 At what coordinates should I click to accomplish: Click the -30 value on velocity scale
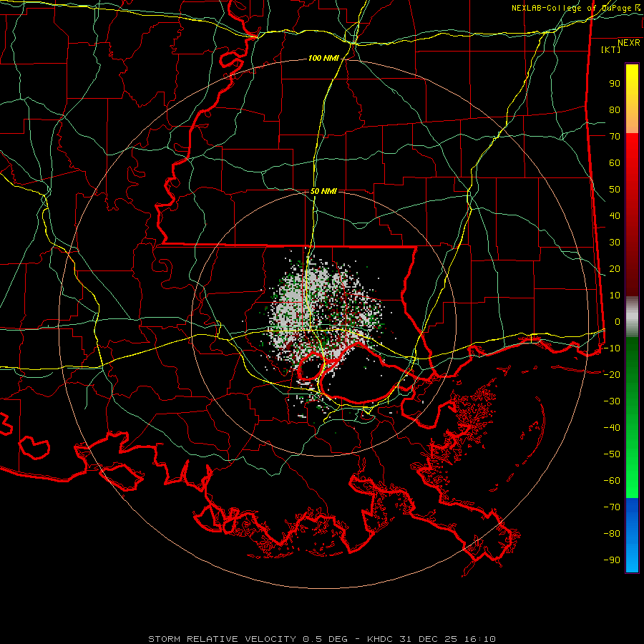[x=612, y=401]
